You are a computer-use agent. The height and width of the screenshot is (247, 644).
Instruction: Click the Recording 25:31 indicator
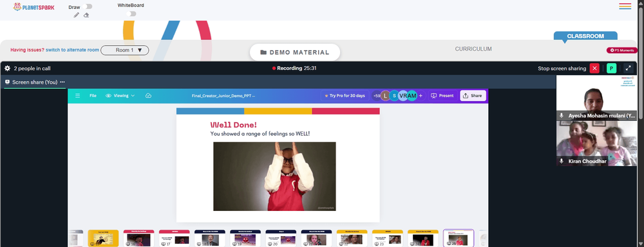[294, 68]
